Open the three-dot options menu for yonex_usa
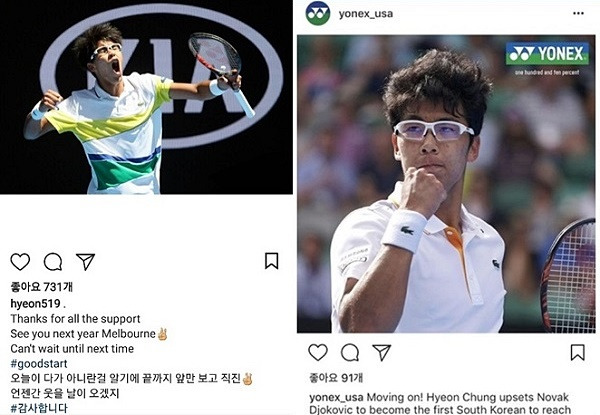Image resolution: width=600 pixels, height=415 pixels. tap(578, 13)
